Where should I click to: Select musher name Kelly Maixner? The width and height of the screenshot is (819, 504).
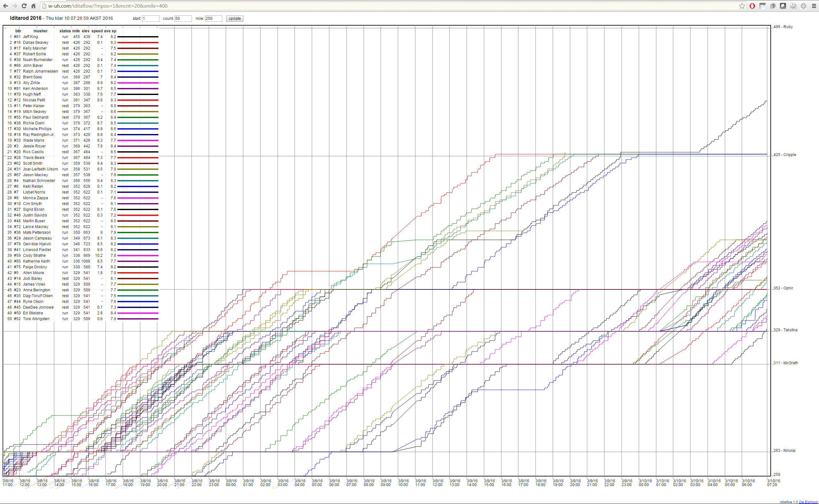click(x=35, y=48)
